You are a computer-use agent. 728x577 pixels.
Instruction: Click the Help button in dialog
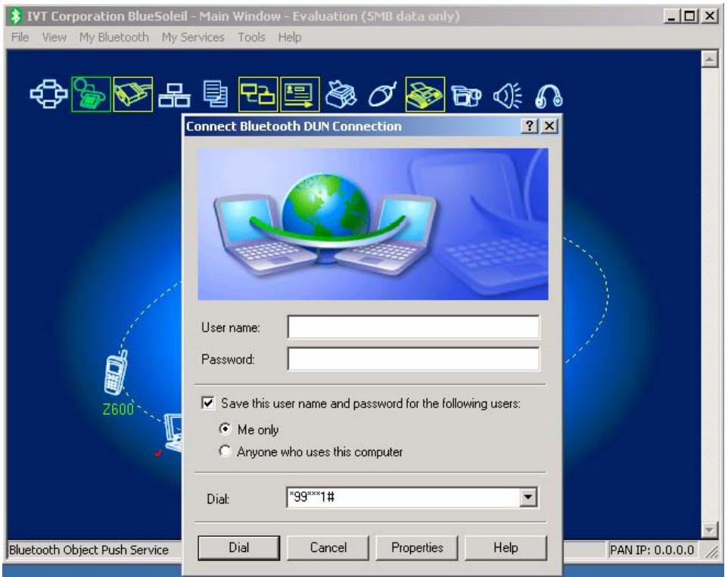click(506, 547)
